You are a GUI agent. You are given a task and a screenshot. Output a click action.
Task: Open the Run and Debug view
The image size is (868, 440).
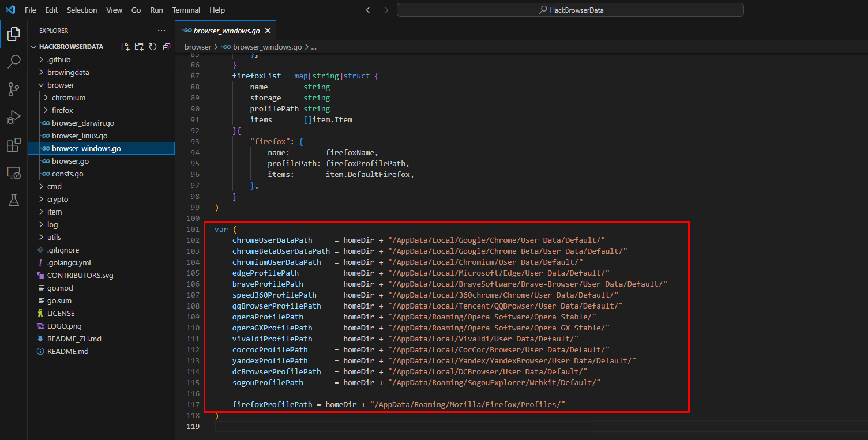pyautogui.click(x=13, y=117)
